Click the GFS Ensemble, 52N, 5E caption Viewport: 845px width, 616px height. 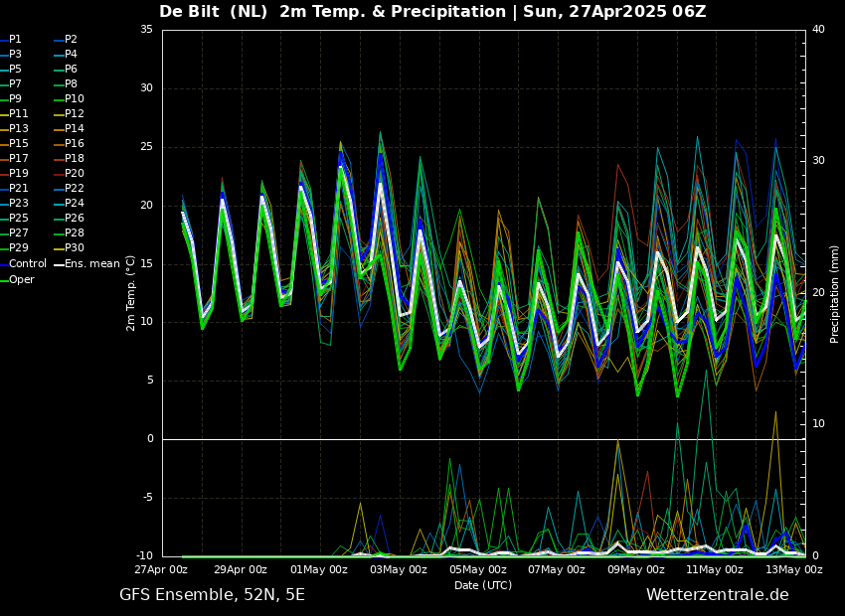coord(212,595)
